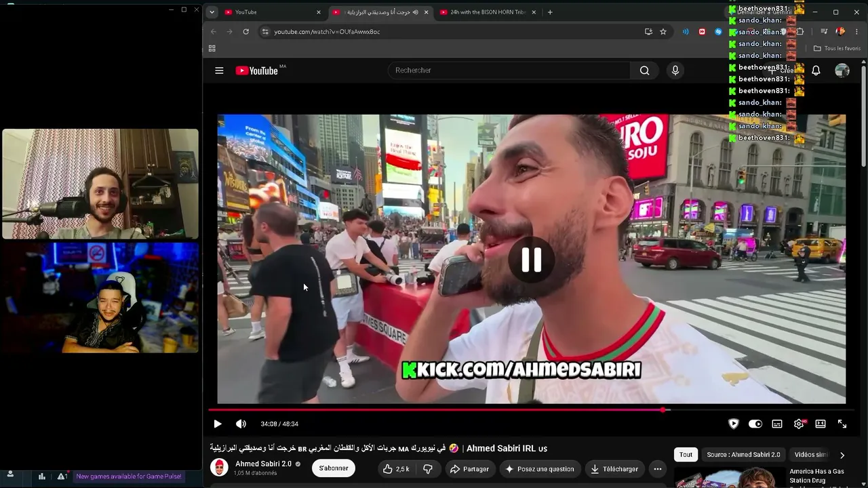The height and width of the screenshot is (488, 868).
Task: Open the account avatar menu
Action: [x=842, y=70]
